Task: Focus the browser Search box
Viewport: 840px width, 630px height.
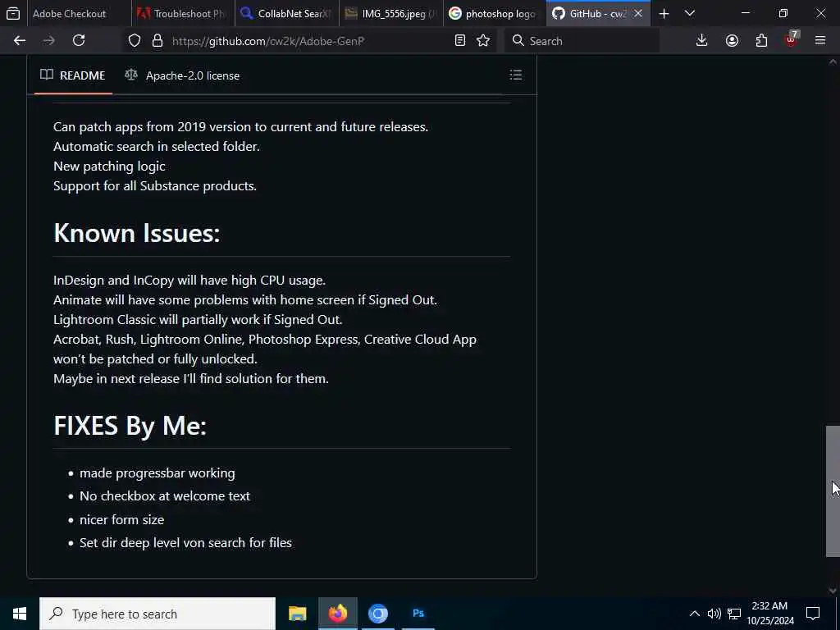Action: pyautogui.click(x=582, y=41)
